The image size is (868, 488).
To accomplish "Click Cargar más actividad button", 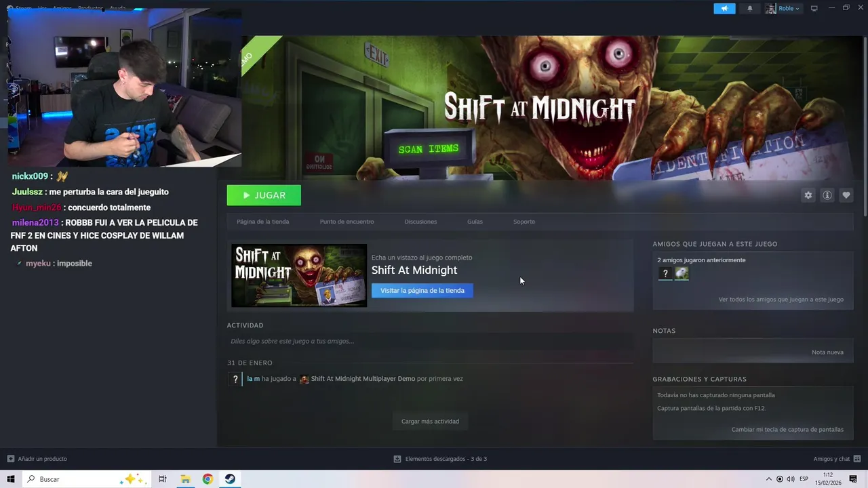I will pyautogui.click(x=430, y=422).
